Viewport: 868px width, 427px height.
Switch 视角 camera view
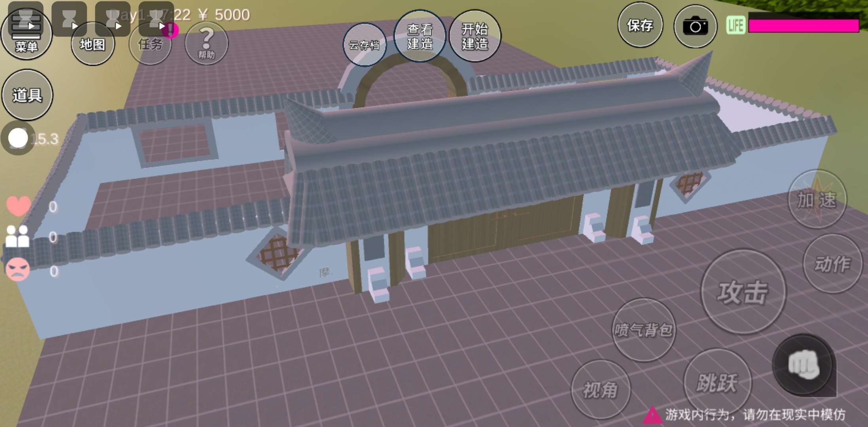[600, 389]
